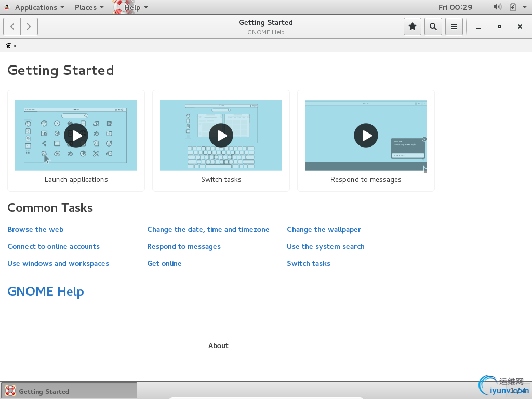
Task: Play the Launch applications video
Action: click(x=76, y=136)
